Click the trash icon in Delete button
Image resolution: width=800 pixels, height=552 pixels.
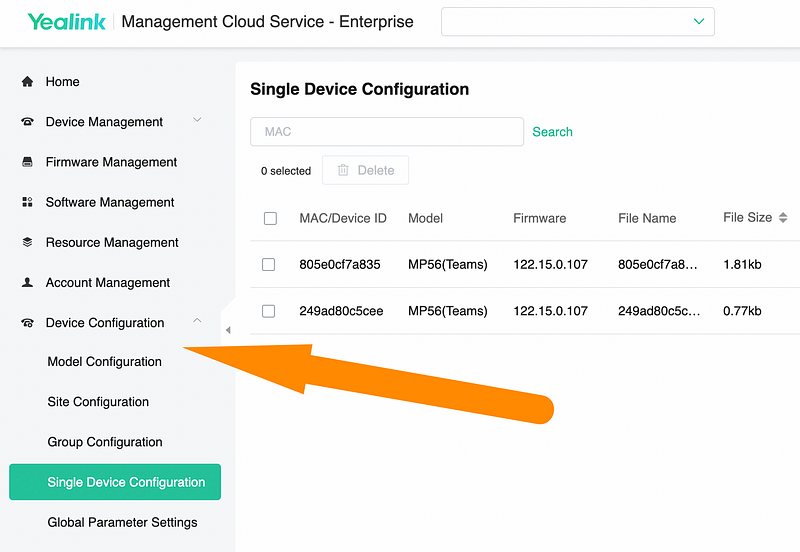[343, 170]
